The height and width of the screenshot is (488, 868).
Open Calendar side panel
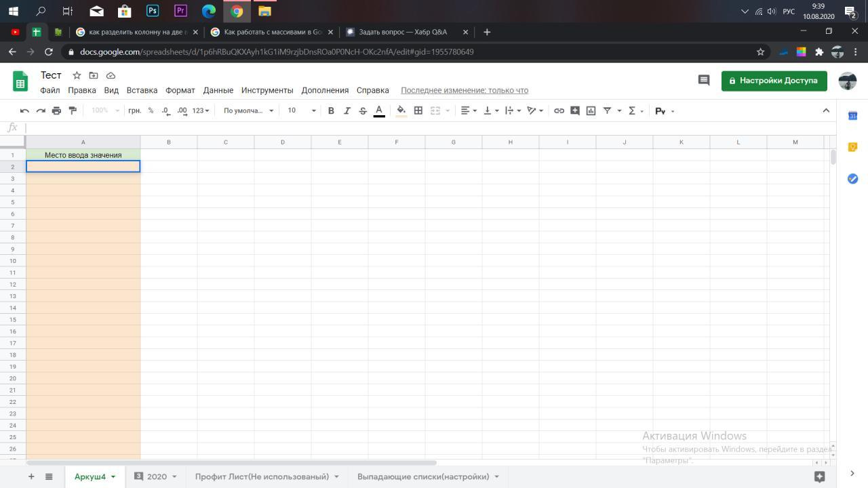point(853,116)
